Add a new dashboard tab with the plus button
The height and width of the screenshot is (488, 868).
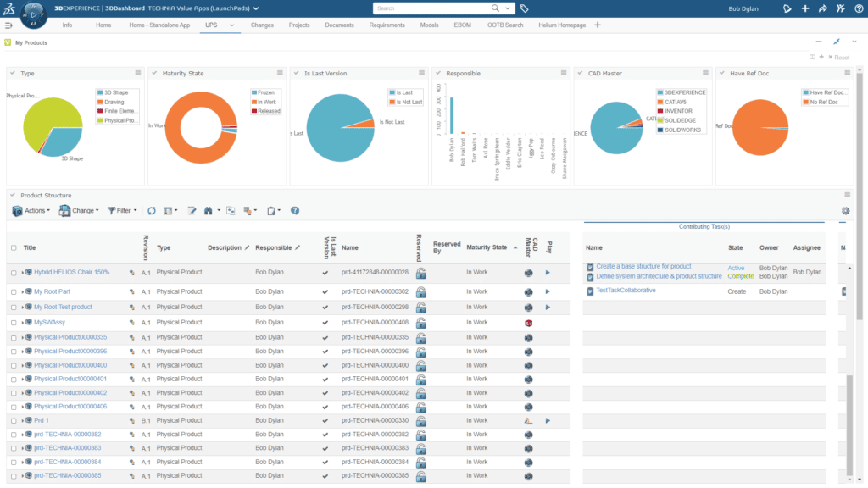click(x=598, y=25)
